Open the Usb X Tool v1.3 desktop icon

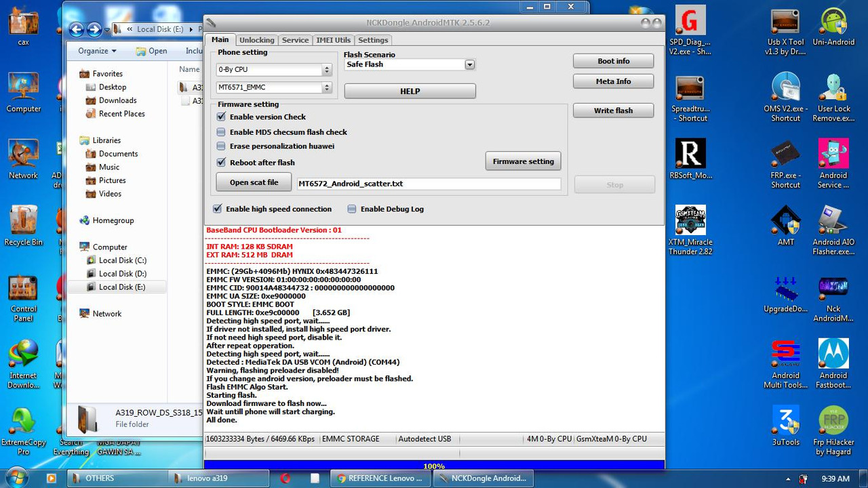(x=785, y=30)
